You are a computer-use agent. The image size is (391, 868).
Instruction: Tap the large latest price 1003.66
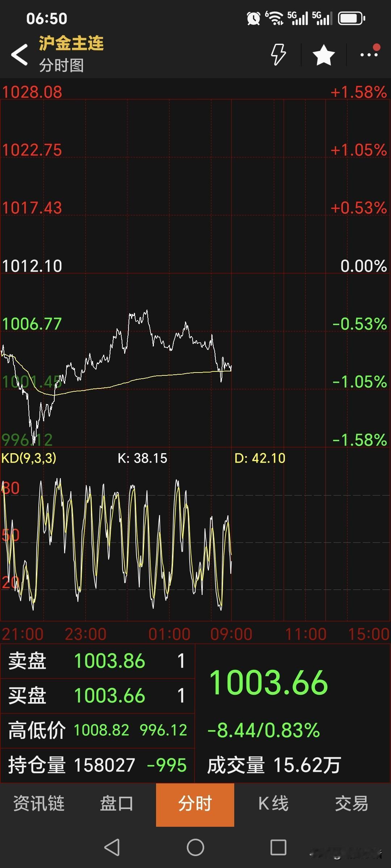(269, 683)
